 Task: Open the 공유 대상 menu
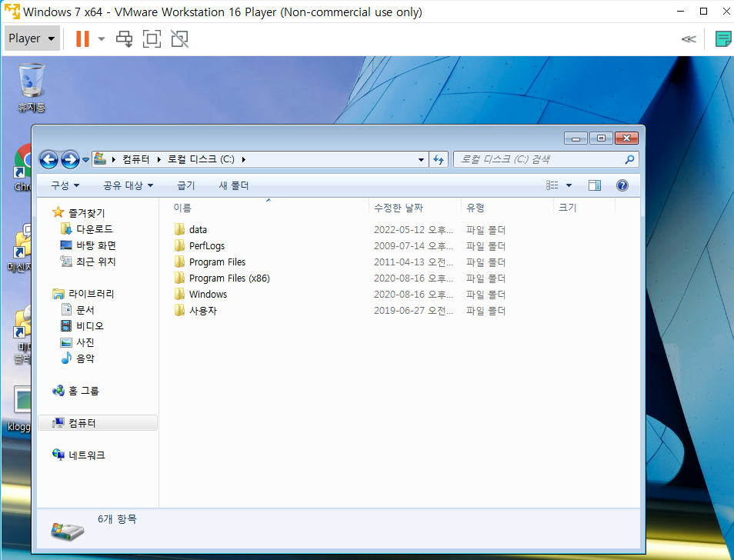128,185
